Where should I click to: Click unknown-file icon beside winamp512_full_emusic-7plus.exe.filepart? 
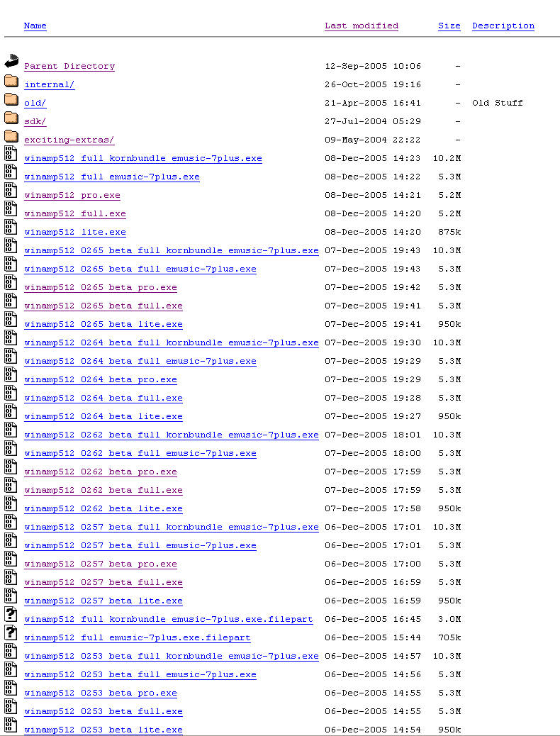coord(11,633)
